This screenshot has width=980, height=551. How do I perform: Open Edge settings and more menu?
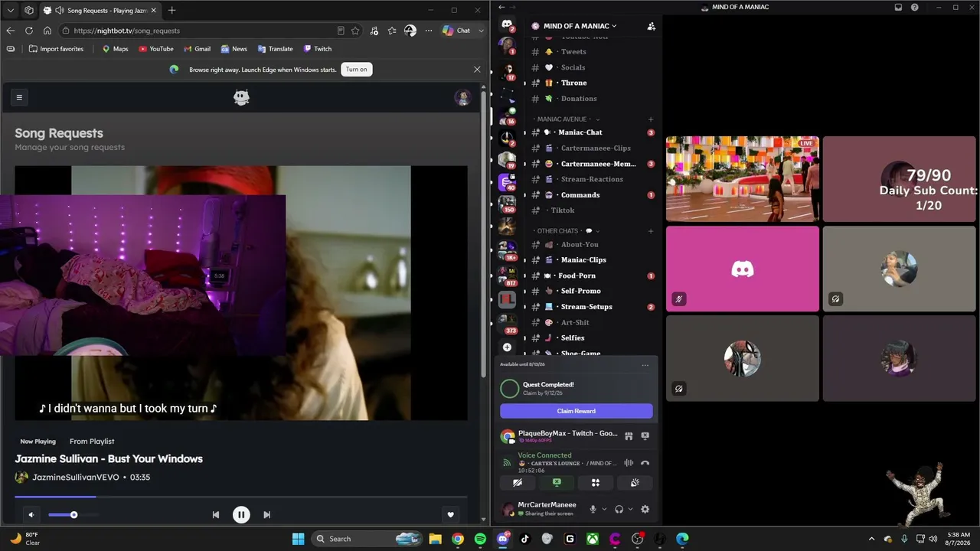[x=429, y=31]
